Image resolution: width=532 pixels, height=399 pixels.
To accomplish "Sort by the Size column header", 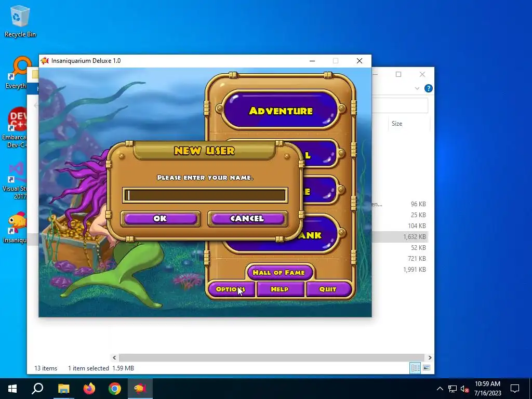I will 397,124.
